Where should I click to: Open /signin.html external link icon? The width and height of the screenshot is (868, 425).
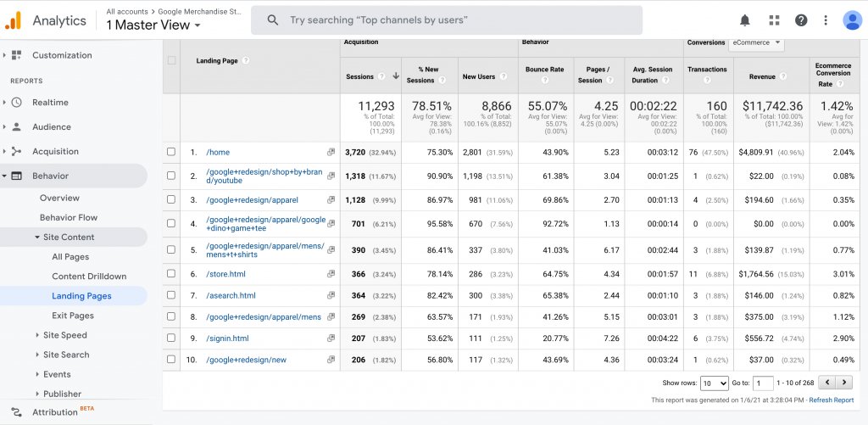tap(331, 338)
